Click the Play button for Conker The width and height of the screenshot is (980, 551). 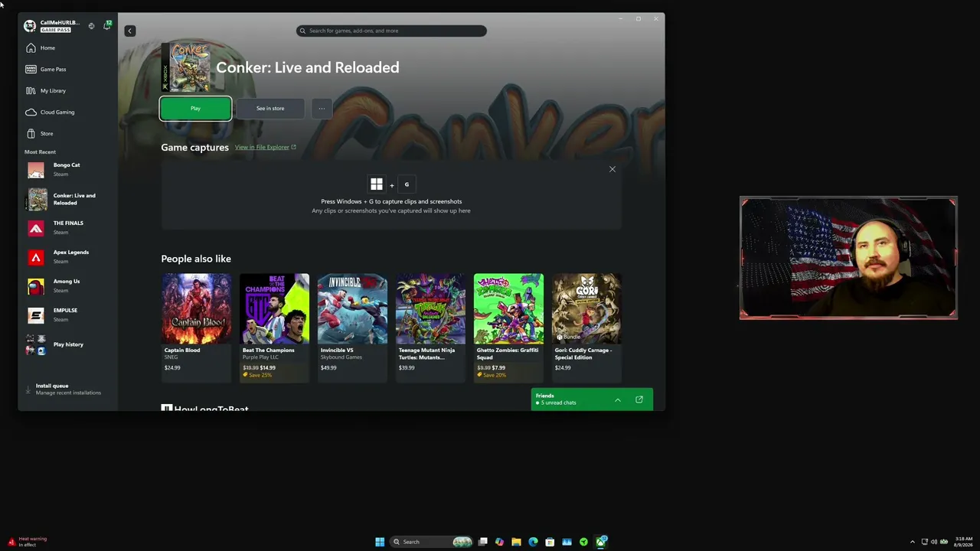click(195, 109)
